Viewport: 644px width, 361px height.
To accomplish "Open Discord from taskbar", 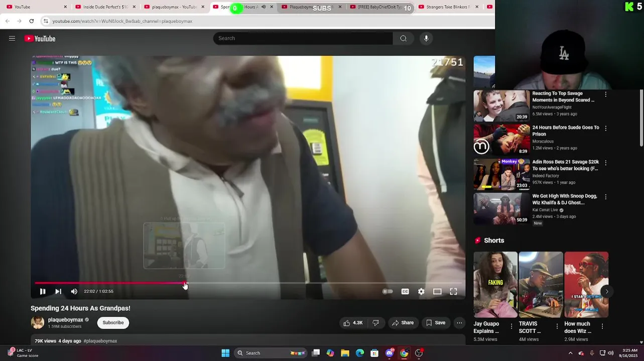I will (x=390, y=353).
